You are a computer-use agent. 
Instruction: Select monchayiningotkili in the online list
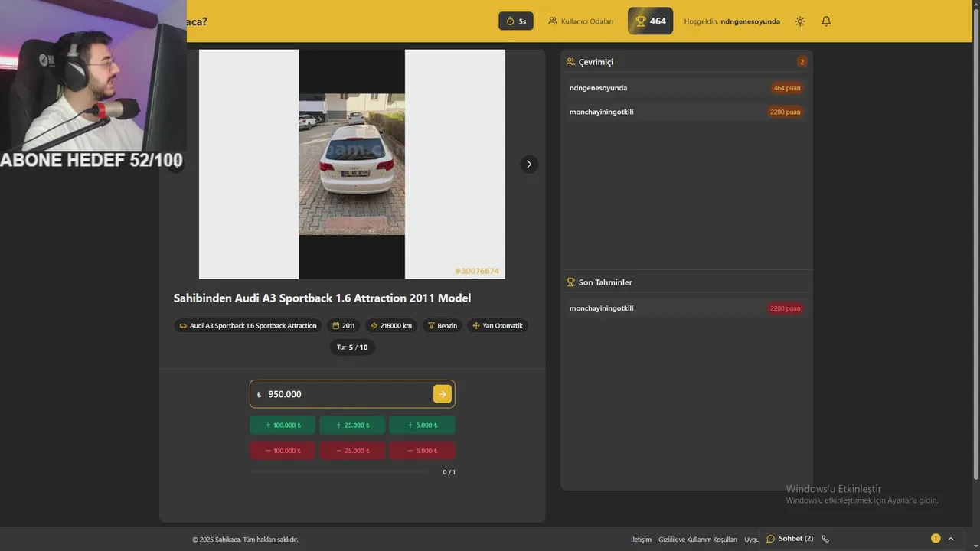click(x=601, y=112)
